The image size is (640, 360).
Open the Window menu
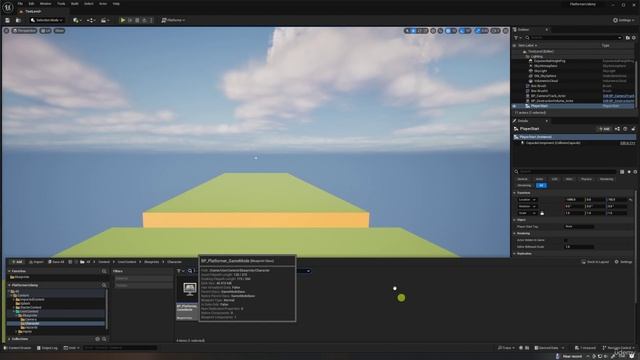[x=45, y=4]
